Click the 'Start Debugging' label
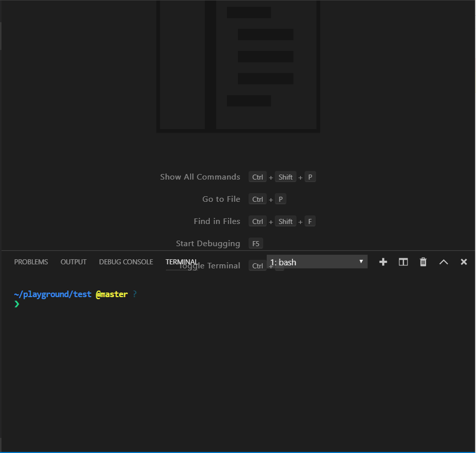This screenshot has height=453, width=476. (208, 244)
